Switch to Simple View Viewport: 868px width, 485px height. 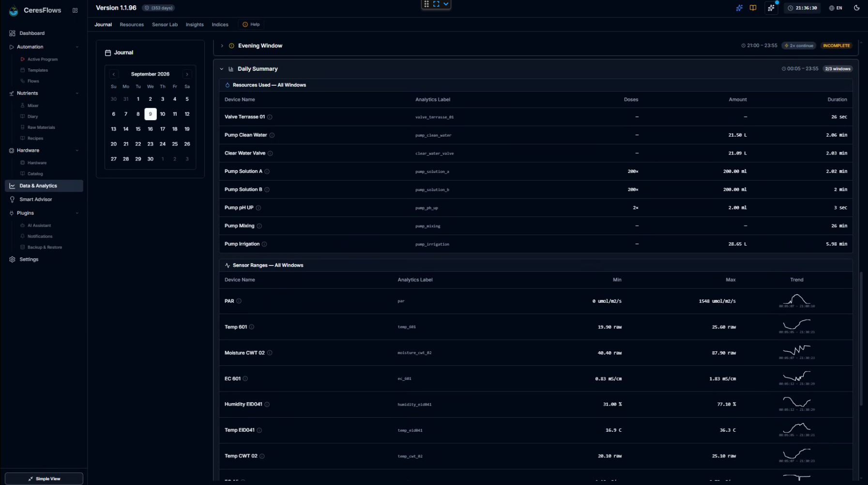pos(44,479)
